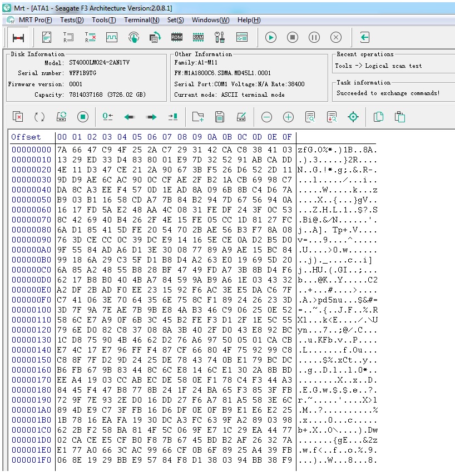Open the Help(H) menu

point(249,20)
